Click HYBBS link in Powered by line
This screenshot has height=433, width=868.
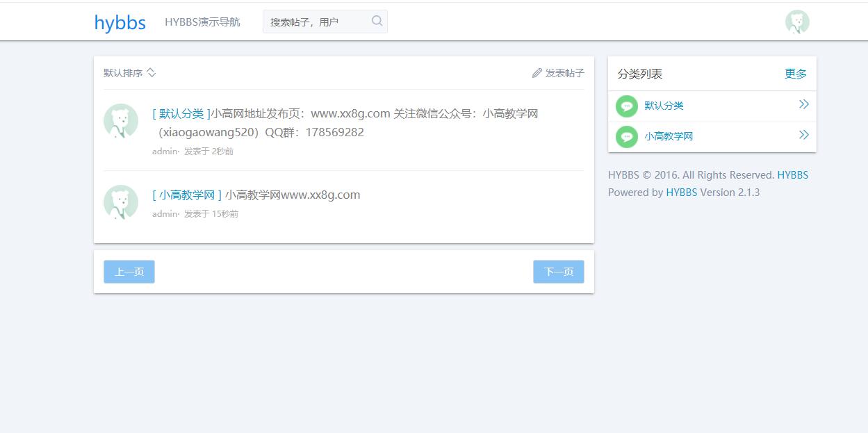(x=681, y=193)
